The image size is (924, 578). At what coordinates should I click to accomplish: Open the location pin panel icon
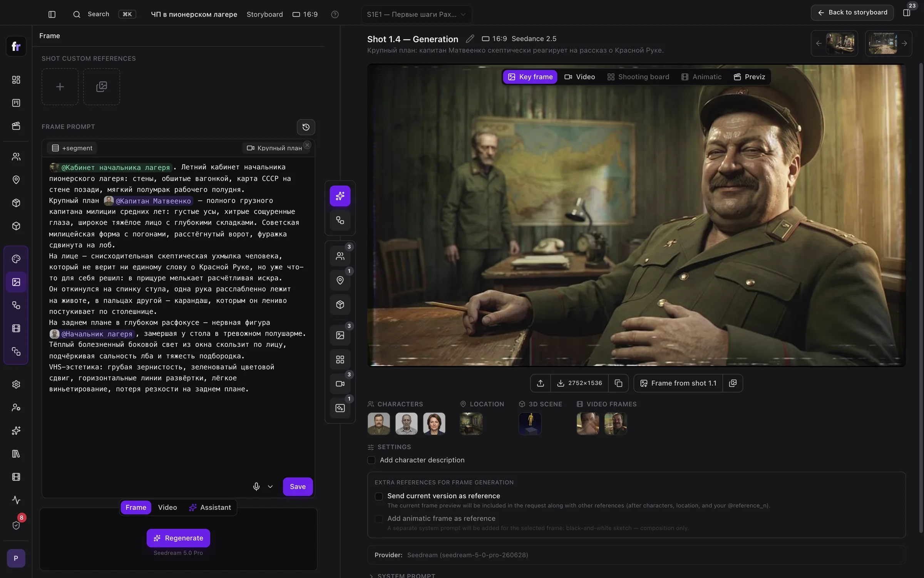(340, 280)
